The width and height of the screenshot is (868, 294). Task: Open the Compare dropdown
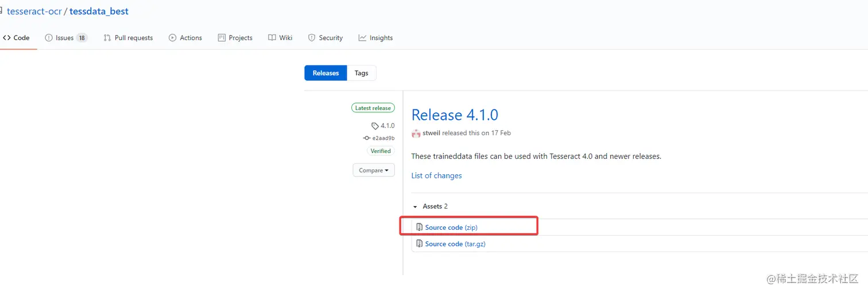[374, 170]
